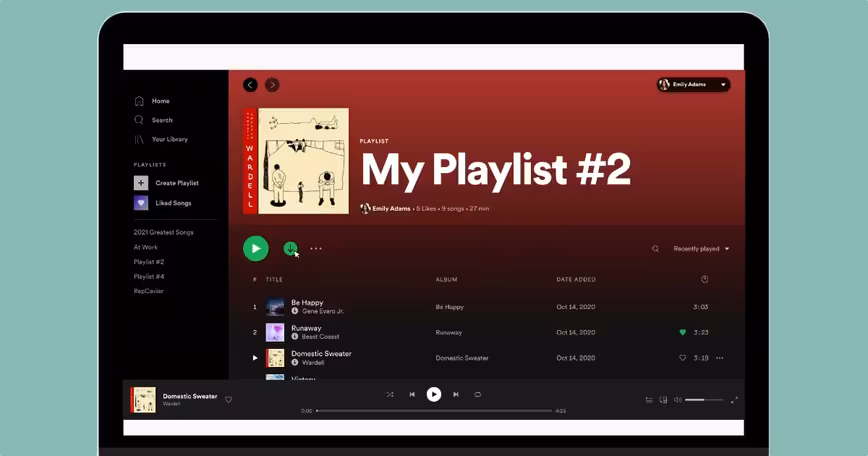Open the Domestic Sweater album link
868x456 pixels.
tap(462, 358)
